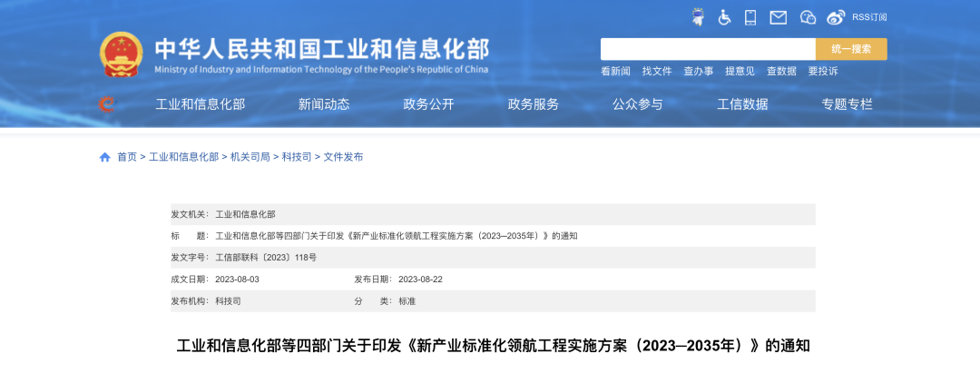Click English ministry name under site title
Screen dimensions: 980x383
(x=321, y=69)
